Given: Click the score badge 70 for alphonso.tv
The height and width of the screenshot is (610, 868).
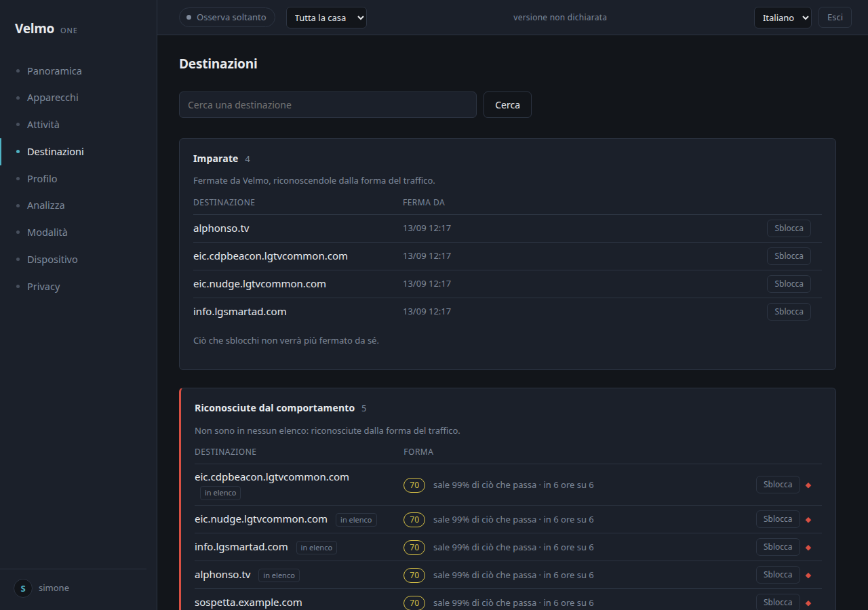Looking at the screenshot, I should pyautogui.click(x=414, y=575).
